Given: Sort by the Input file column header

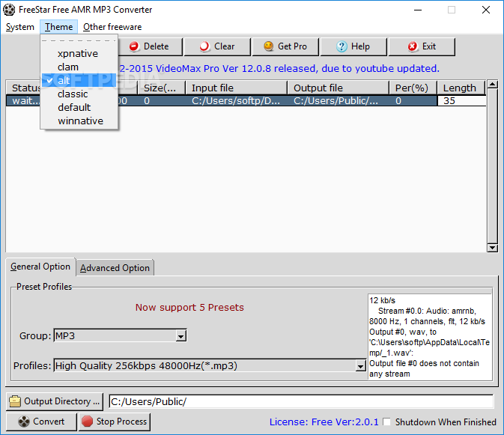Looking at the screenshot, I should tap(236, 88).
